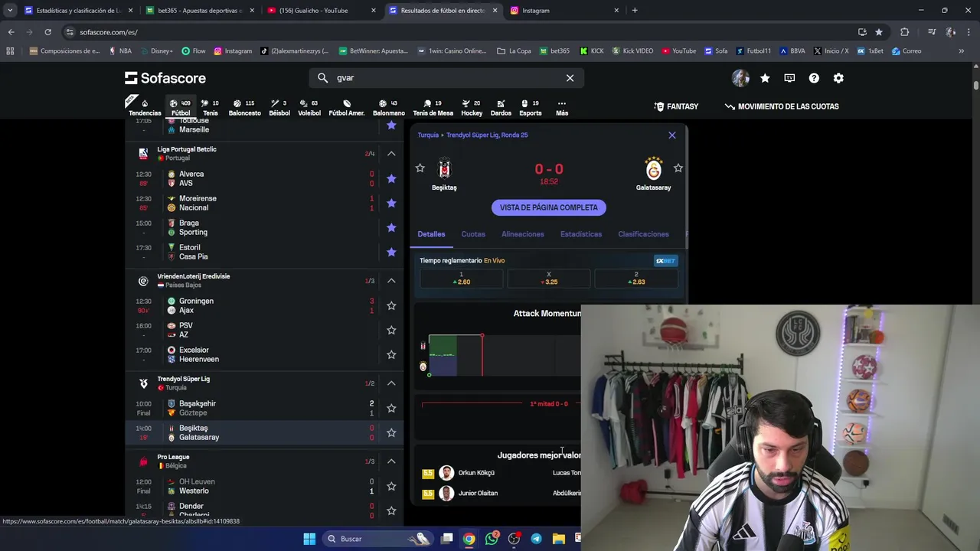Open the Baloncesto sport category
The width and height of the screenshot is (980, 551).
click(x=244, y=107)
